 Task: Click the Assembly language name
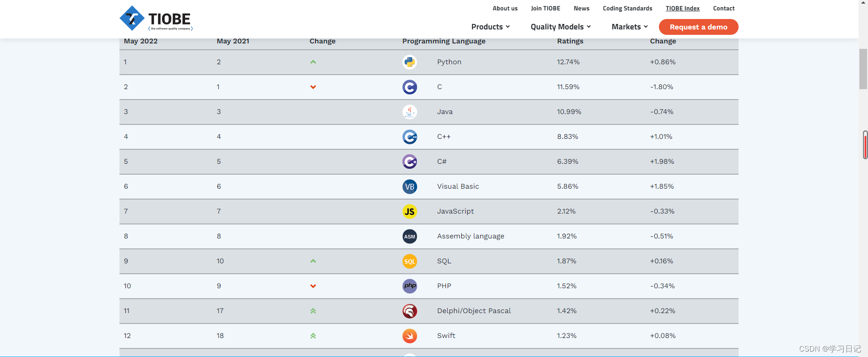pyautogui.click(x=470, y=236)
